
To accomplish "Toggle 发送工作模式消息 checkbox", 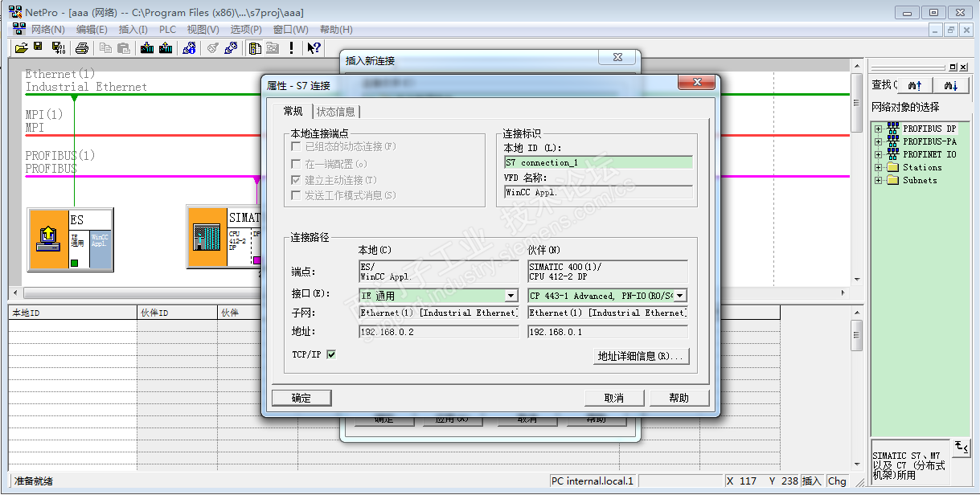I will pos(297,195).
